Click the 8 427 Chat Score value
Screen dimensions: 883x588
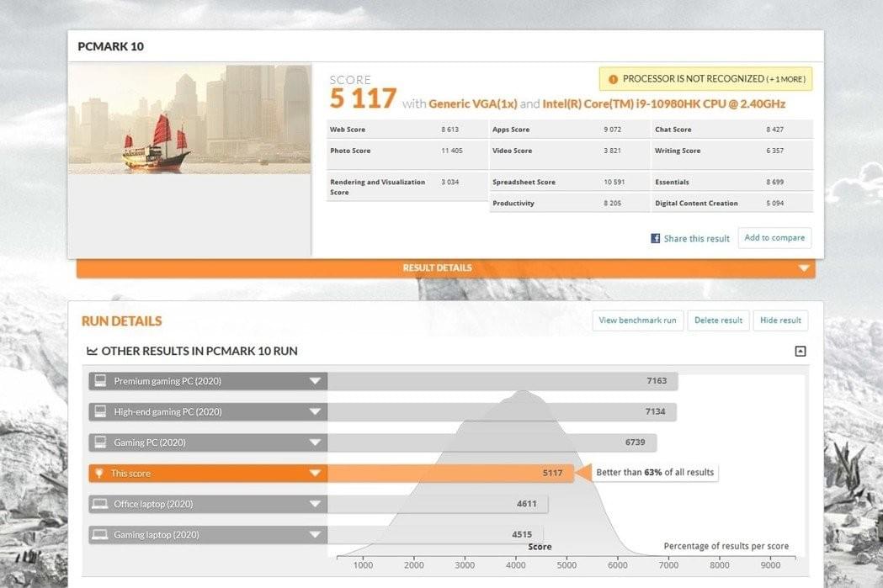pyautogui.click(x=775, y=130)
